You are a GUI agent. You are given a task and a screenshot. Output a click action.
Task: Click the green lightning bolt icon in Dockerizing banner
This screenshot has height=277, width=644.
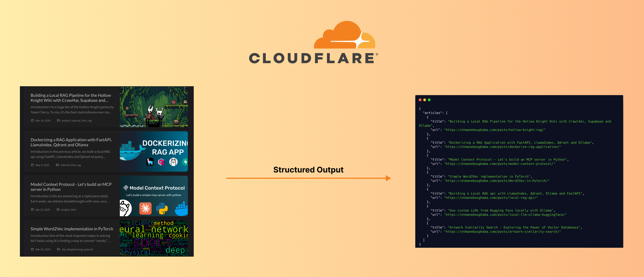[x=185, y=162]
